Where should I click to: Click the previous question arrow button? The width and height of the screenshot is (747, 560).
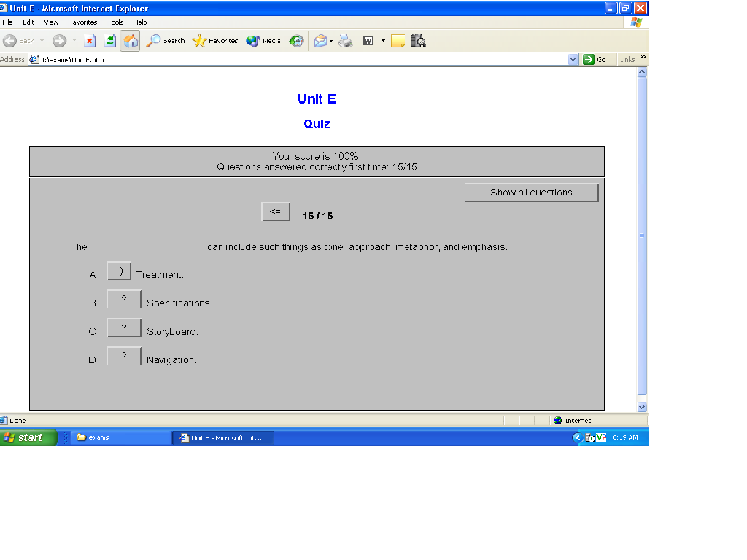275,211
